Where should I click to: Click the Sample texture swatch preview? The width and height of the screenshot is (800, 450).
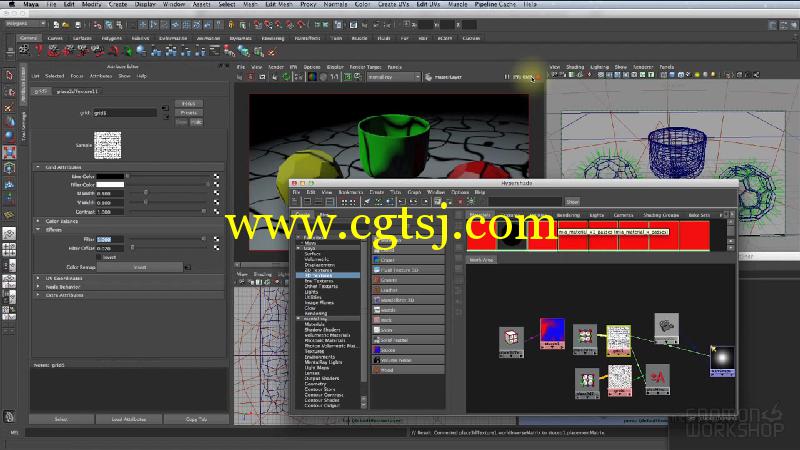click(108, 145)
